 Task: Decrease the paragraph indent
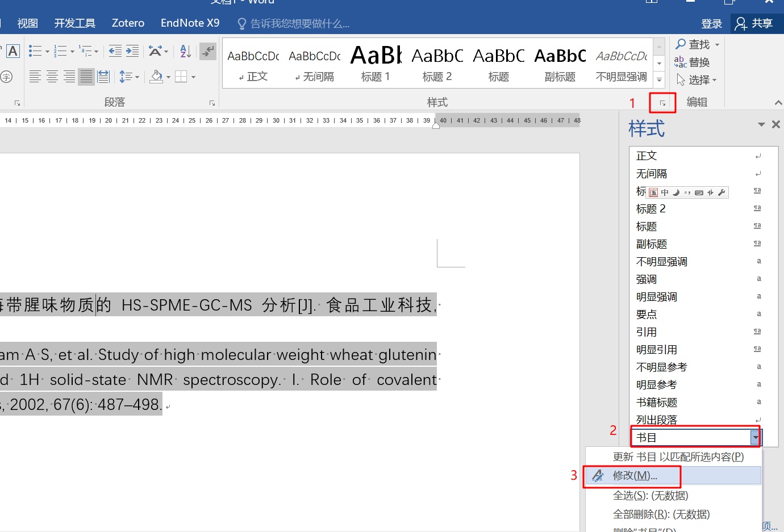click(115, 51)
